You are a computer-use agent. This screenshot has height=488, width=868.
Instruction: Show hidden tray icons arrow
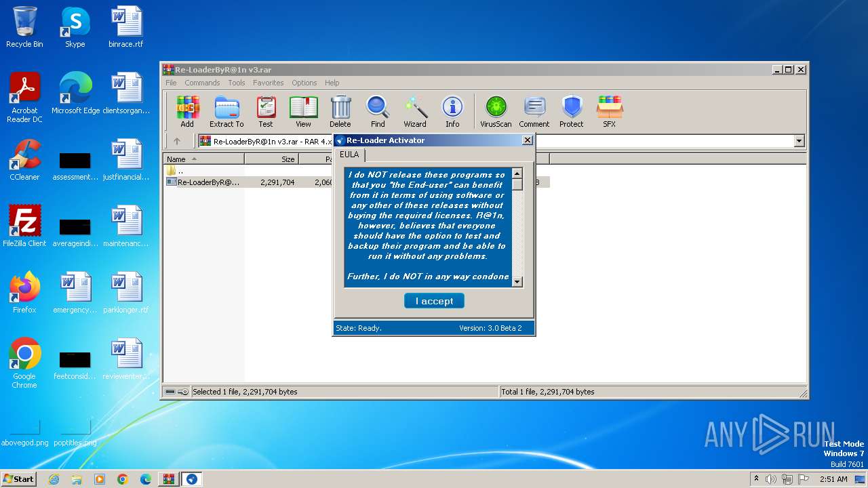click(x=756, y=479)
